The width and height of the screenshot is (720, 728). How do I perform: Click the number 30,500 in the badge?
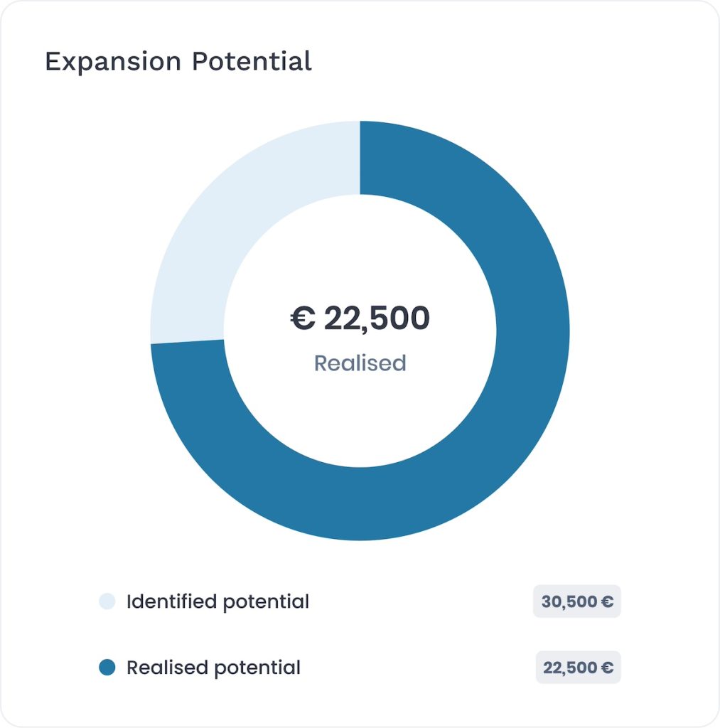[x=569, y=601]
